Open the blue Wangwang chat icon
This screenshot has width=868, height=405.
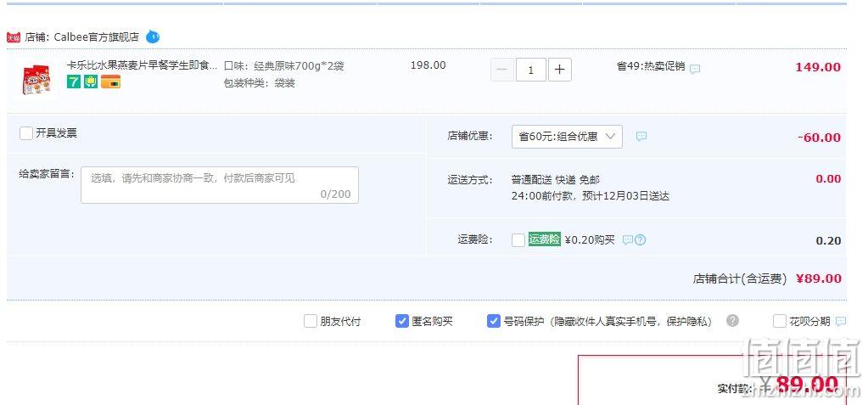(153, 37)
